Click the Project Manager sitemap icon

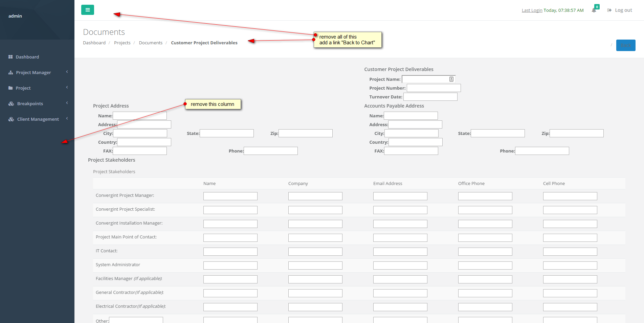(x=11, y=72)
